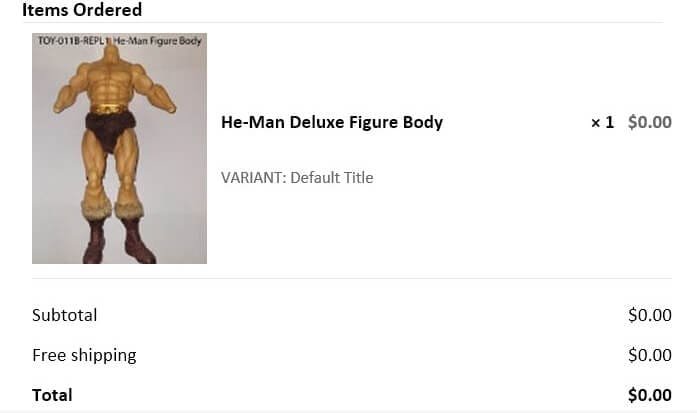Viewport: 697px width, 413px height.
Task: Click the × 1 quantity label
Action: point(602,122)
